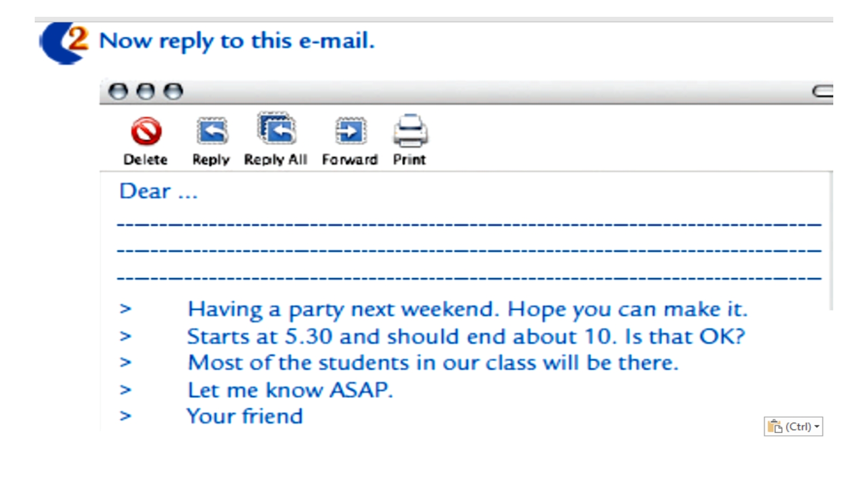Forward this e-mail using the Forward icon

tap(350, 131)
